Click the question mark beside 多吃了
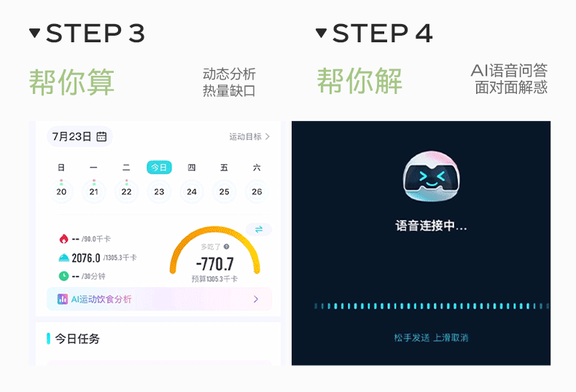The image size is (576, 392). coord(226,247)
